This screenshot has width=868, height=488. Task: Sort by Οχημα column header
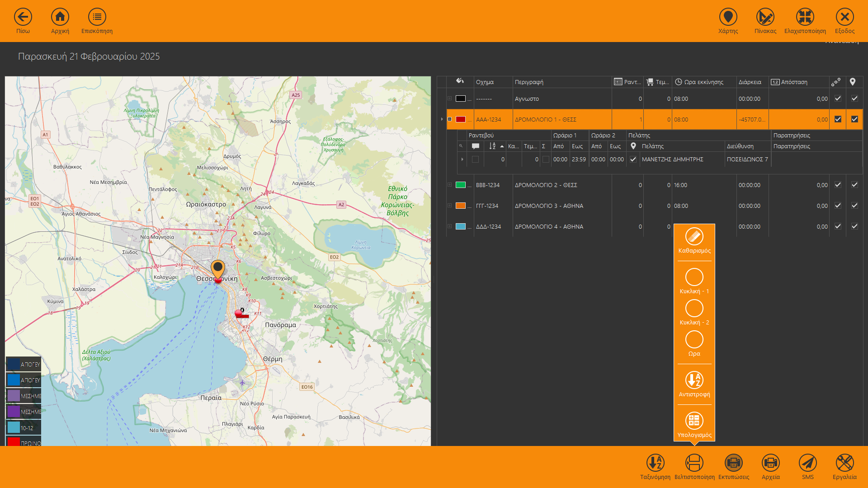(x=493, y=82)
